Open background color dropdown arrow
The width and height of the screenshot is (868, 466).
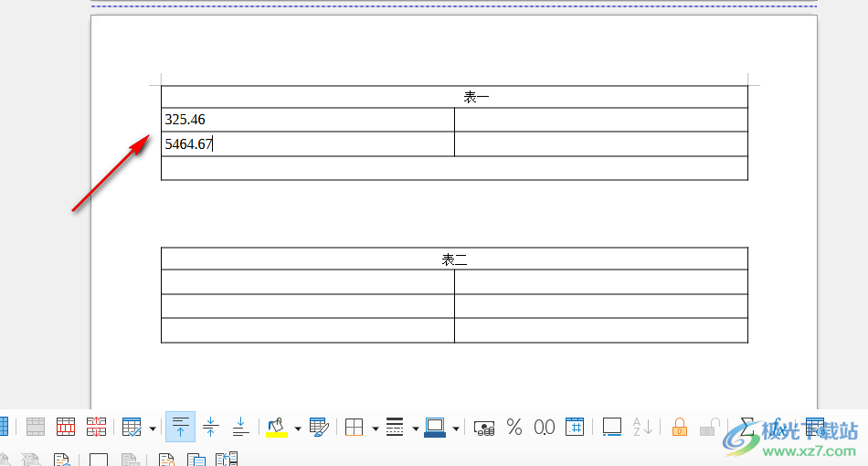point(297,429)
